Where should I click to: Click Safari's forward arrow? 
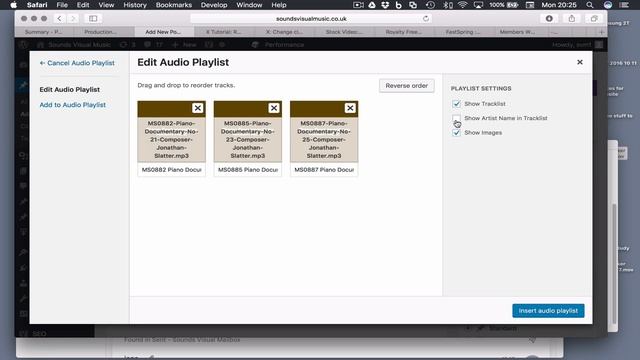tap(73, 18)
